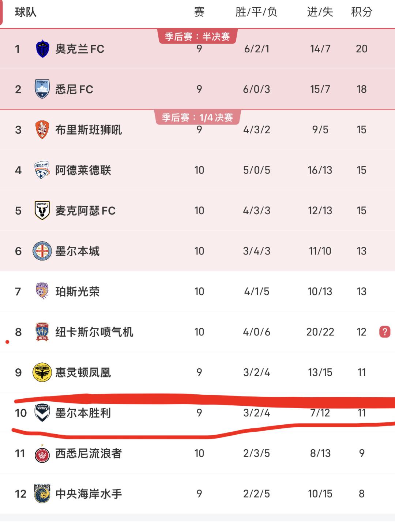The height and width of the screenshot is (532, 395).
Task: Click the Central Coast Mariners crest
Action: [42, 493]
